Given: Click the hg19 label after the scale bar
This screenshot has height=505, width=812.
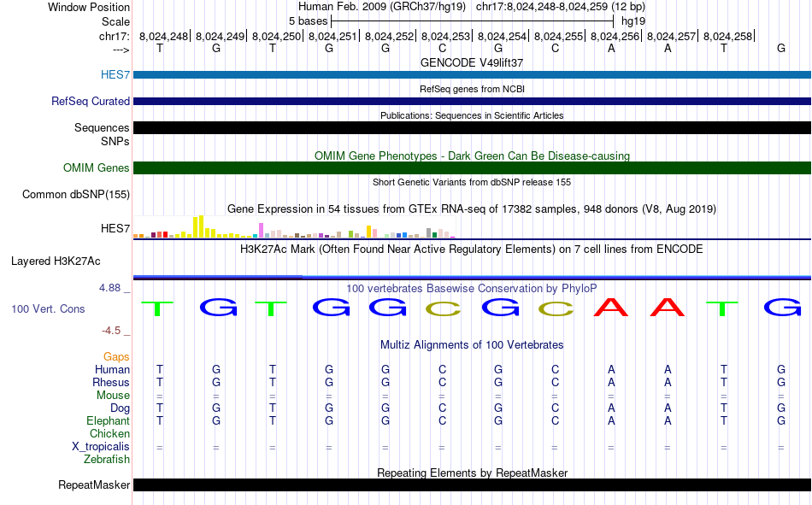Looking at the screenshot, I should tap(633, 21).
